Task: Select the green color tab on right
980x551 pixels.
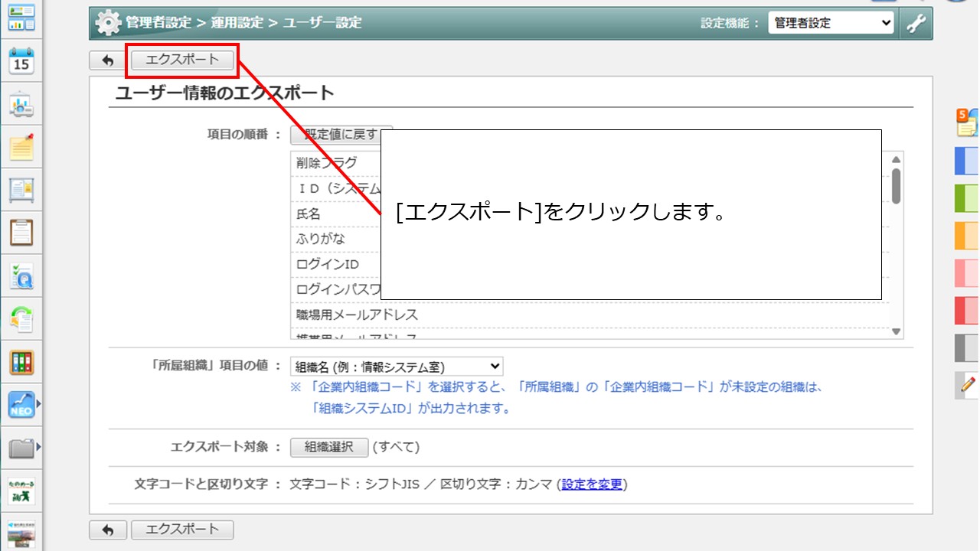Action: click(x=966, y=198)
